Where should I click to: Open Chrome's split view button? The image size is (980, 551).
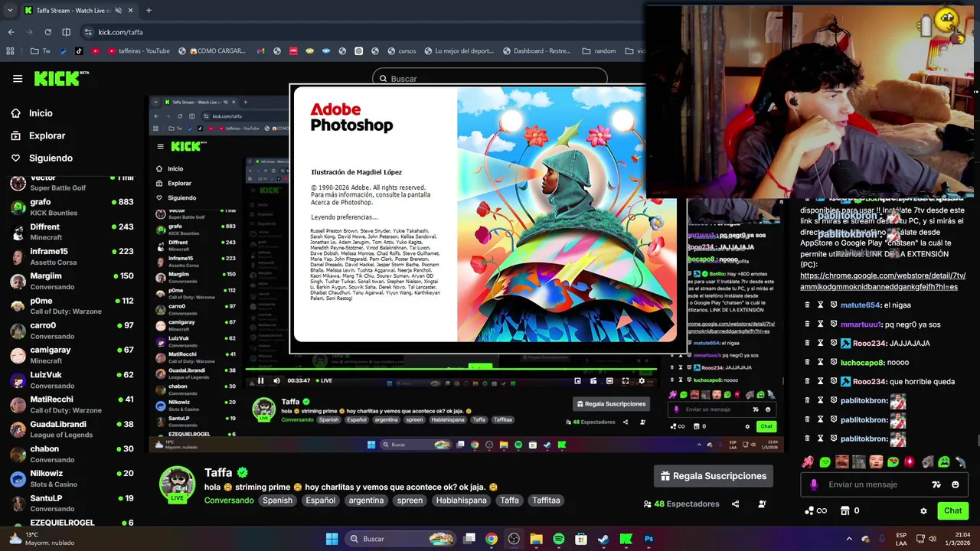(66, 32)
